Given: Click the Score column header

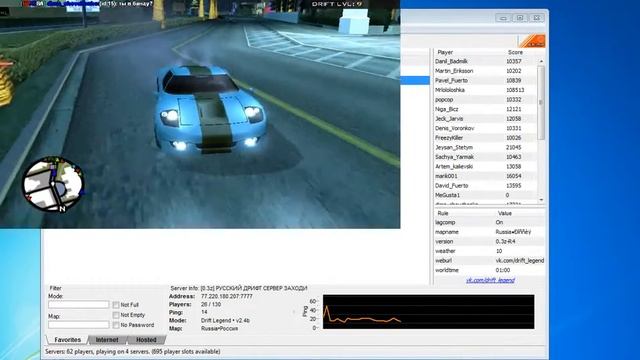Looking at the screenshot, I should [515, 52].
